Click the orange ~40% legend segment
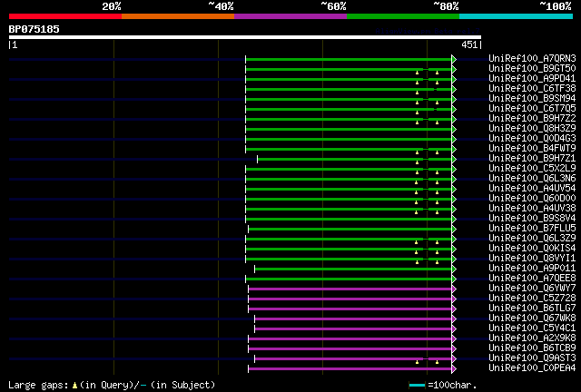This screenshot has height=392, width=581. [x=178, y=16]
